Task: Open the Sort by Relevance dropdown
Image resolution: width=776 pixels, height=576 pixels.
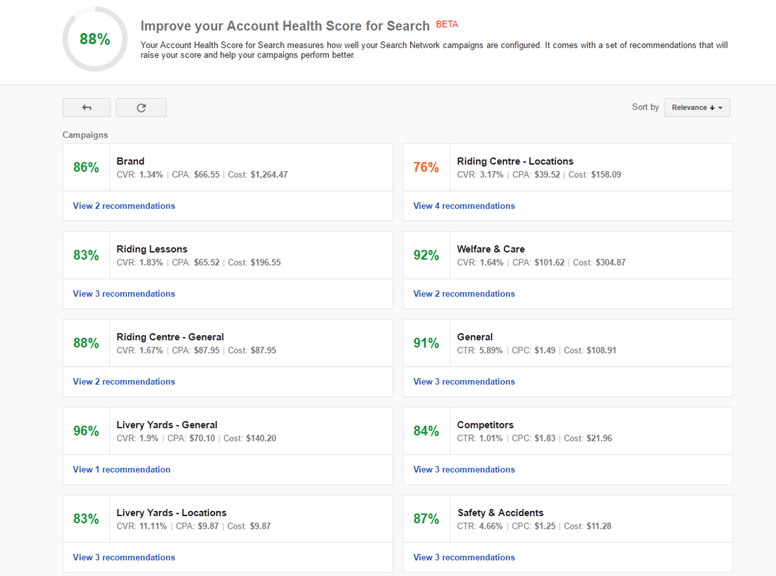Action: (x=697, y=108)
